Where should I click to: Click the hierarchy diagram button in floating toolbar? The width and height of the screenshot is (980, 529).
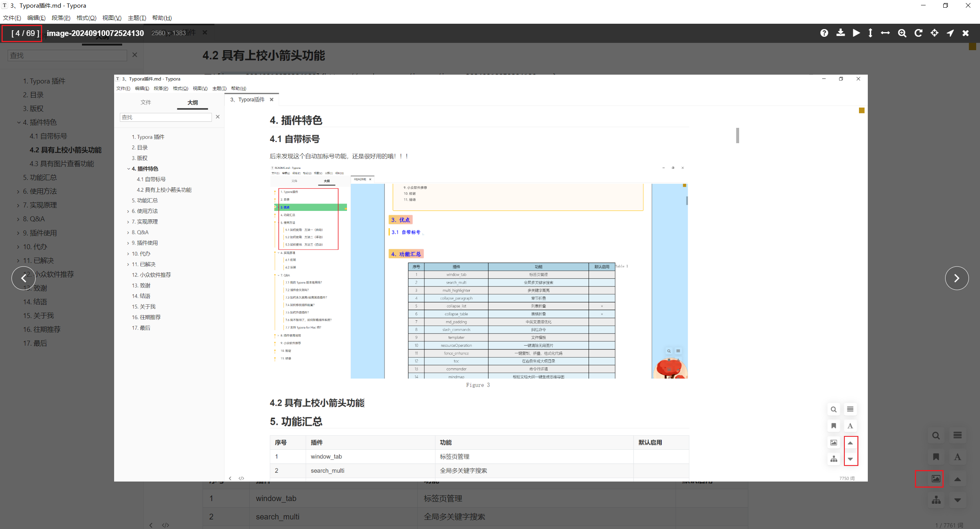936,500
